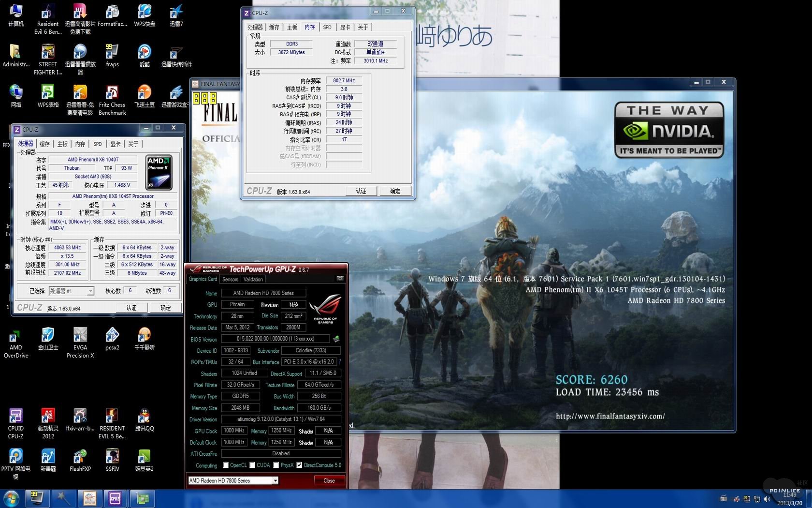The height and width of the screenshot is (508, 812).
Task: Launch the 迅雷7 desktop shortcut
Action: [176, 15]
